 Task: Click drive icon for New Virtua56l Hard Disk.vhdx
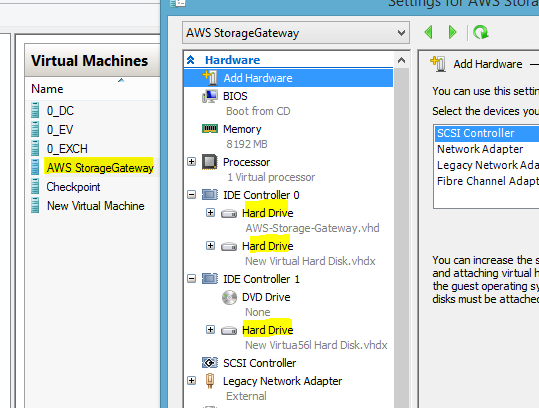pos(229,331)
